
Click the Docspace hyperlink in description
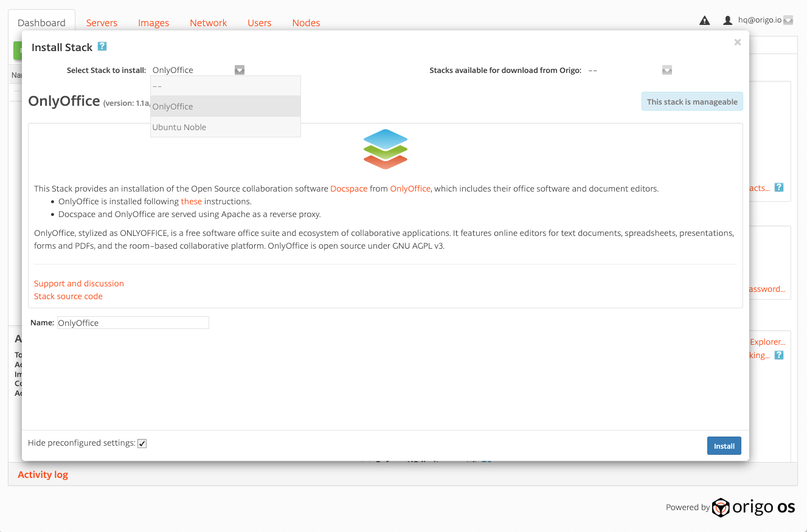[348, 188]
